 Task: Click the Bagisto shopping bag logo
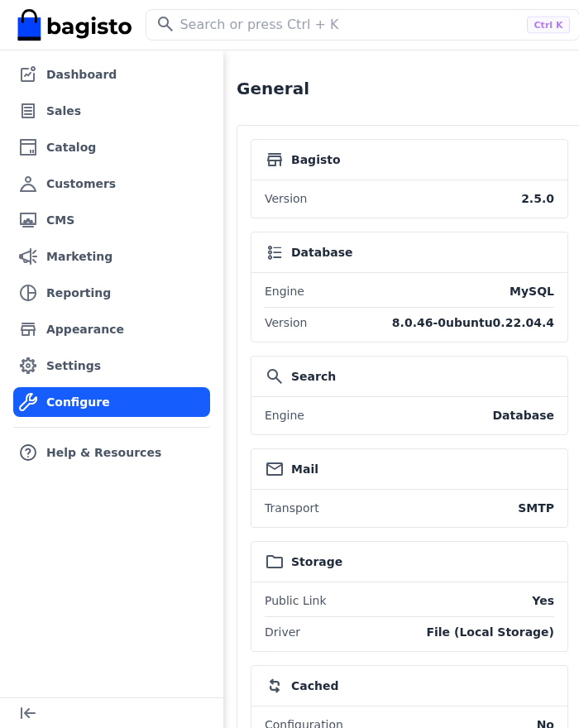coord(29,25)
